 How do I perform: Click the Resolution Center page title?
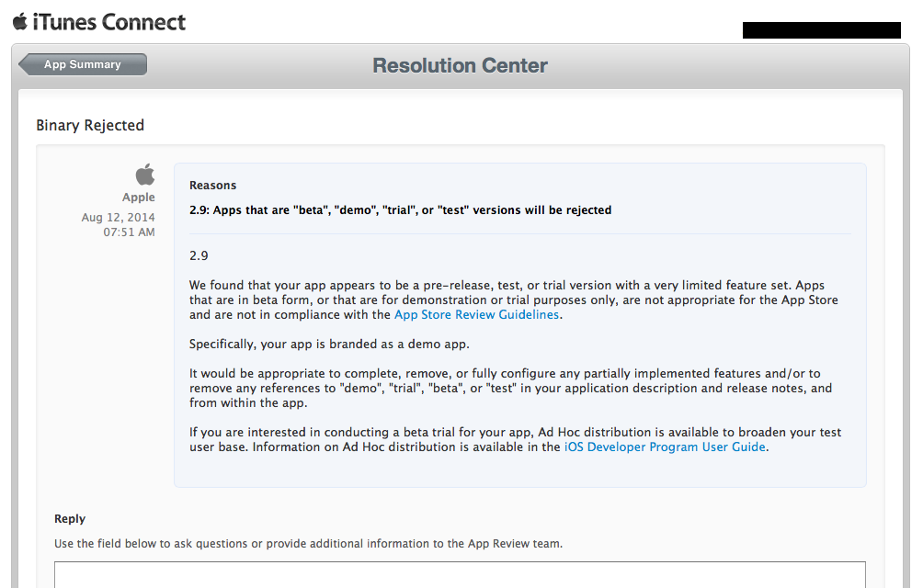[461, 65]
